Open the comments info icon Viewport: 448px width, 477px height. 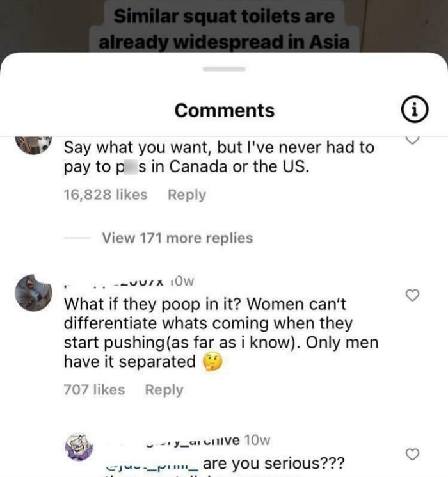point(415,109)
